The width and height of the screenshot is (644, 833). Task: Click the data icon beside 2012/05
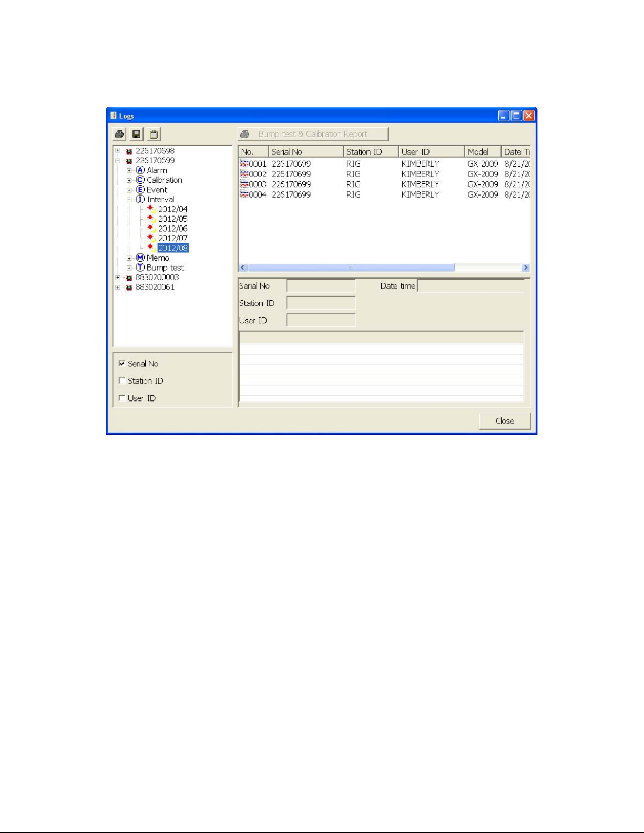pyautogui.click(x=152, y=219)
